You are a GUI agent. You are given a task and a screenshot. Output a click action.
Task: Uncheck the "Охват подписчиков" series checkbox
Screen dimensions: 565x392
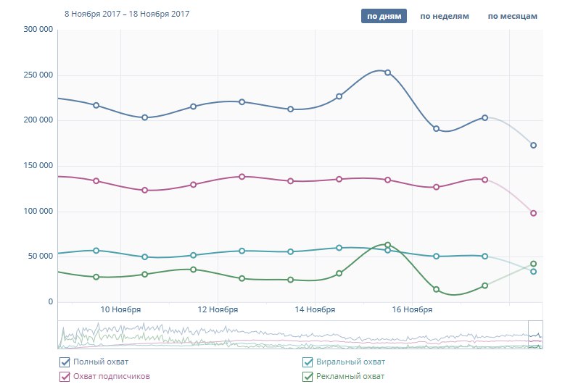(64, 376)
